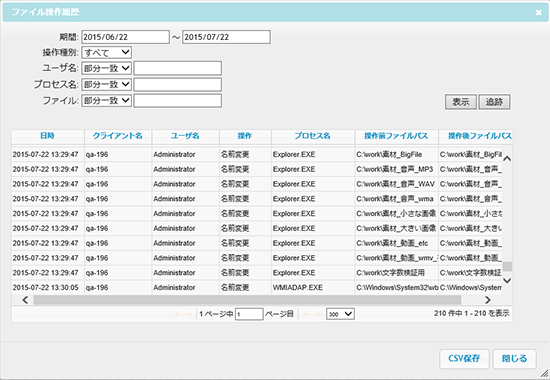This screenshot has height=380, width=550.
Task: Click the 210 件中 1 - 210 を表示 text
Action: pos(471,313)
